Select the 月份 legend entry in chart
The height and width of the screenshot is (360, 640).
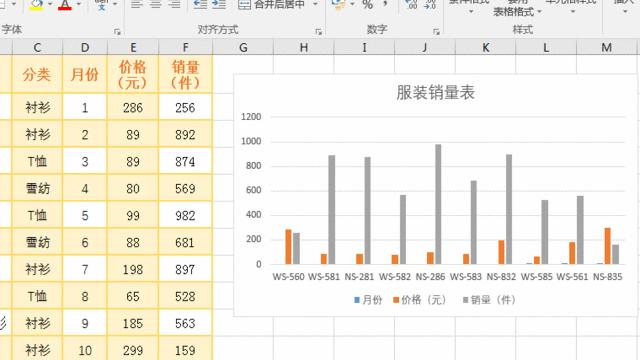point(368,300)
